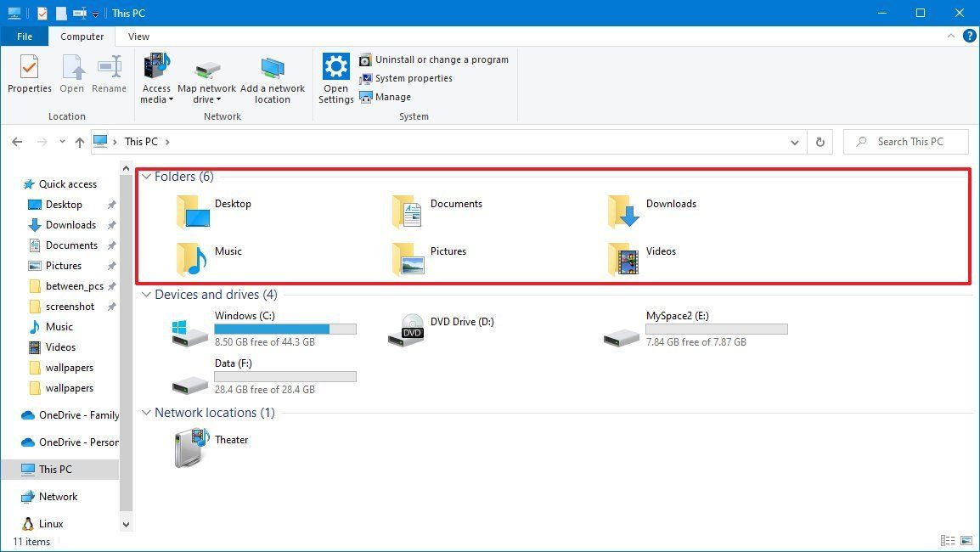The height and width of the screenshot is (552, 980).
Task: Click the Windows (C:) storage usage bar
Action: click(x=284, y=329)
